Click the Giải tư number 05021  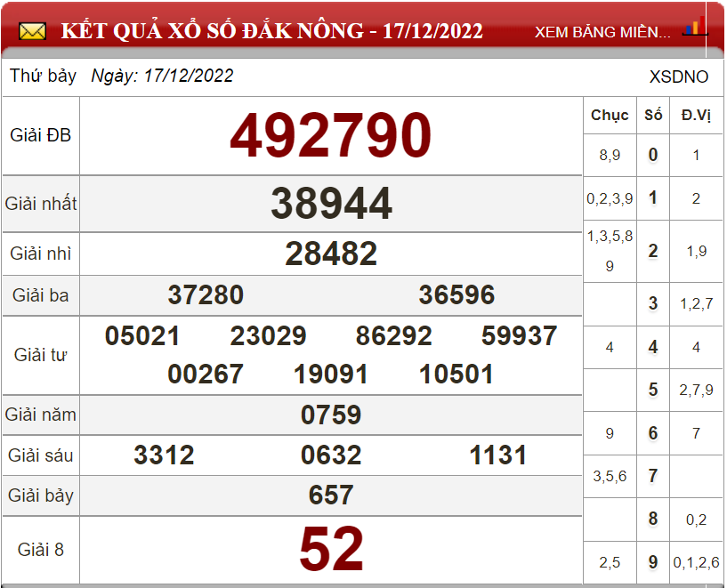pyautogui.click(x=142, y=336)
